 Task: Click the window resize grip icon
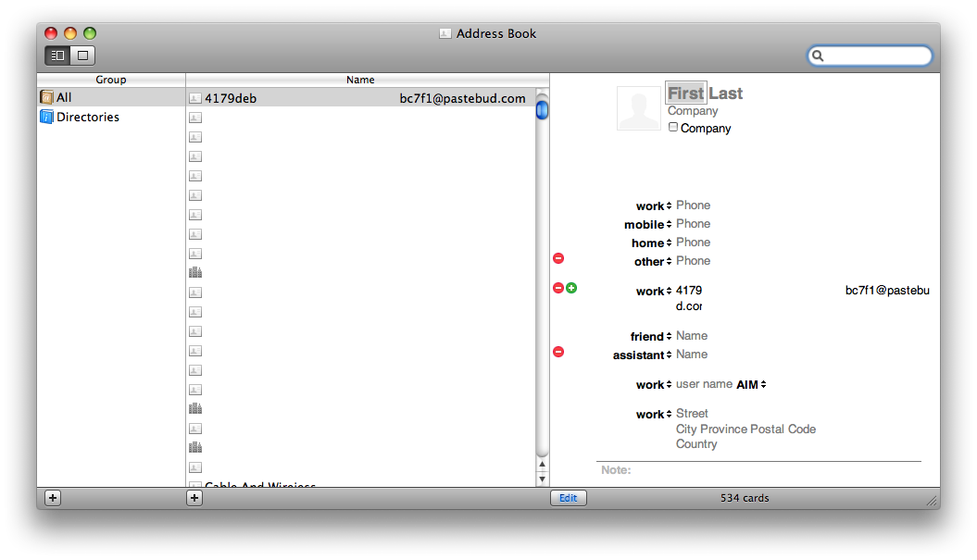point(932,500)
